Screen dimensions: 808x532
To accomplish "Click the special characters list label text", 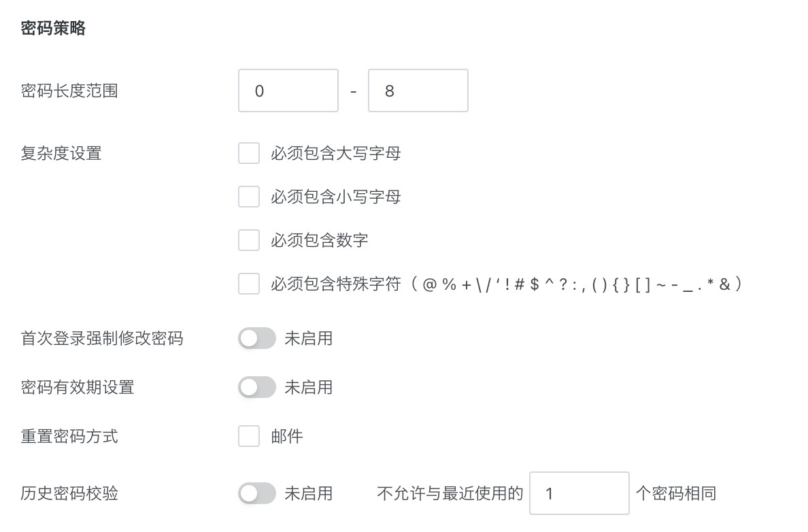I will (506, 284).
